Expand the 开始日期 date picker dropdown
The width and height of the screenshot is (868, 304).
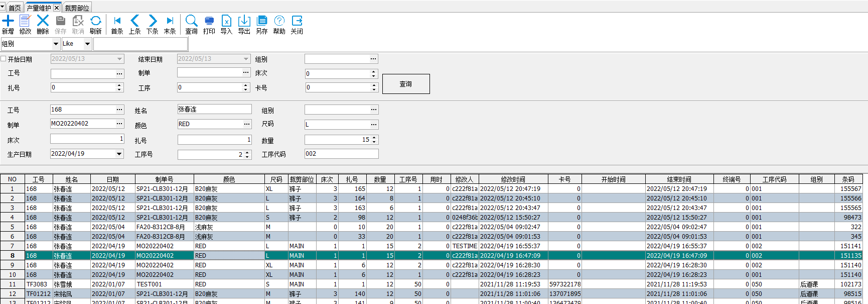(x=119, y=59)
